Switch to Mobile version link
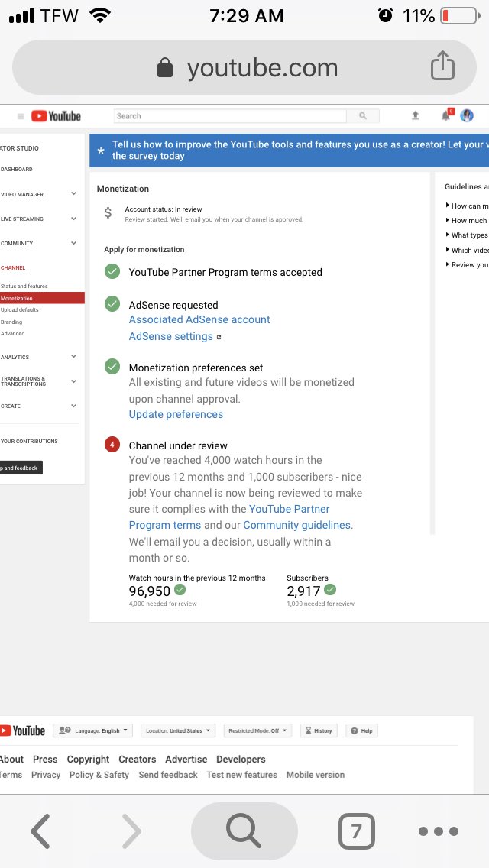Screen dimensions: 489x868 [x=315, y=775]
